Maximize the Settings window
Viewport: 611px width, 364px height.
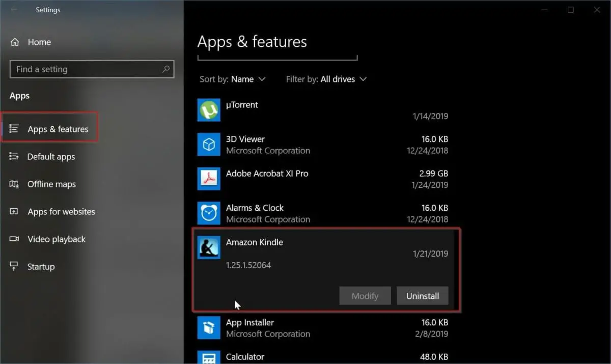pos(571,10)
